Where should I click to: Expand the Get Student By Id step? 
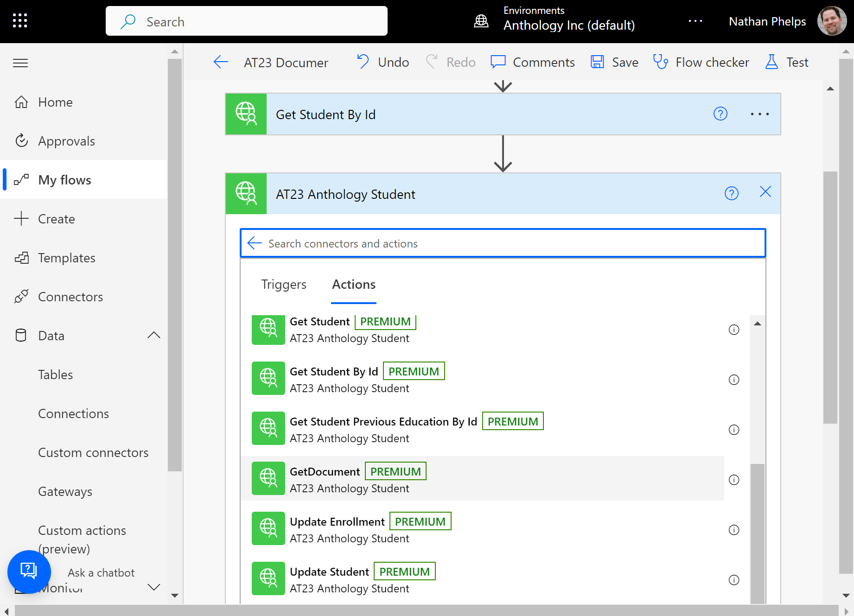coord(503,114)
